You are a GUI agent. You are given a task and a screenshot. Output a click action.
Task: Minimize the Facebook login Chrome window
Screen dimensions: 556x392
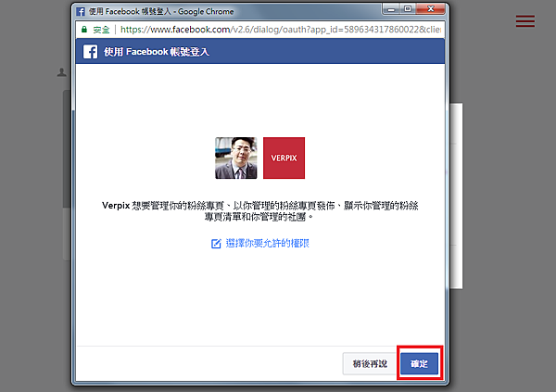pyautogui.click(x=391, y=9)
